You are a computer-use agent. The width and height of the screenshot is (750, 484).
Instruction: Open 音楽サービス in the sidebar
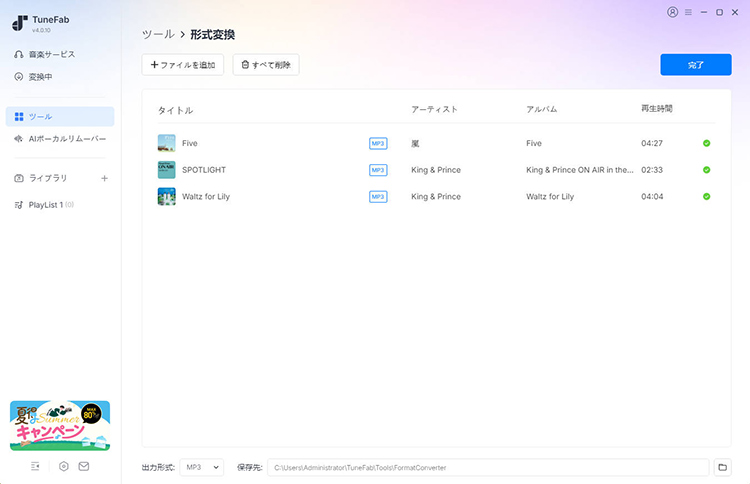(52, 55)
